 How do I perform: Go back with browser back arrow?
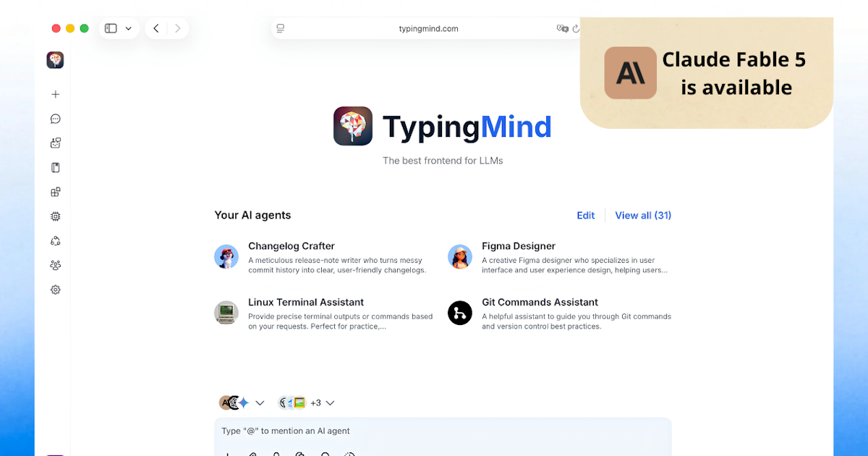(156, 28)
